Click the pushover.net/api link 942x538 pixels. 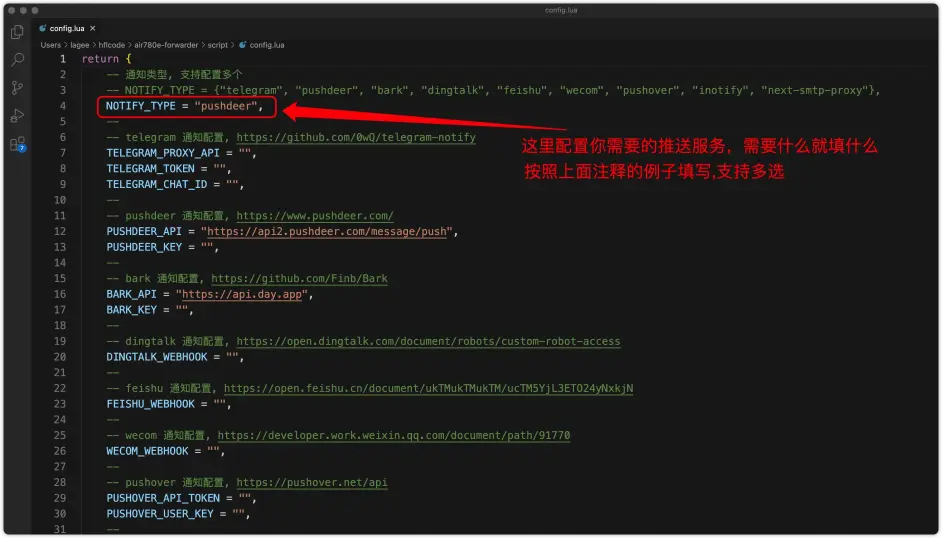(312, 483)
